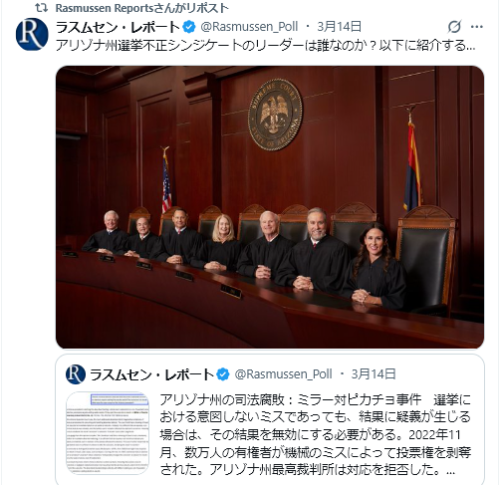Click @Rasmussen_Poll handle in main tweet header
Screen dimensions: 500x485
pos(249,27)
